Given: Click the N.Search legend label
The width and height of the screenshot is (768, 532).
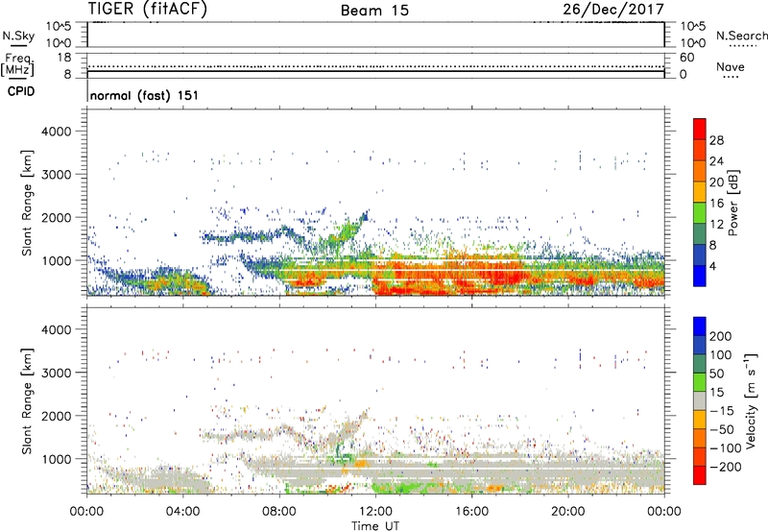Looking at the screenshot, I should pyautogui.click(x=742, y=36).
